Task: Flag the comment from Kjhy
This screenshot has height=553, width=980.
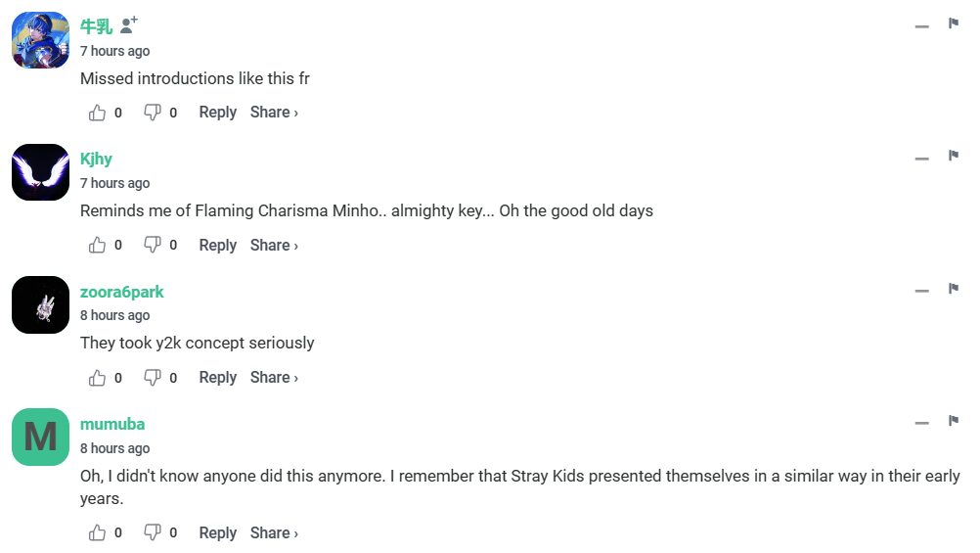Action: point(954,156)
